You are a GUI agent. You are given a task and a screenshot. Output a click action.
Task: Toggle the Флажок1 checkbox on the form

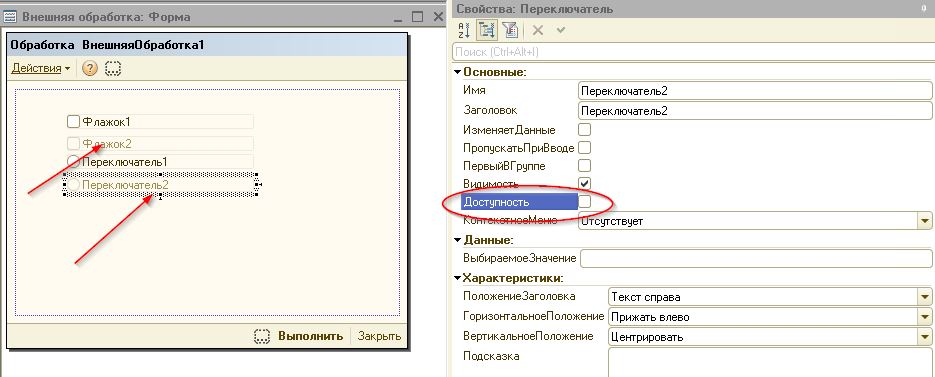[x=73, y=122]
